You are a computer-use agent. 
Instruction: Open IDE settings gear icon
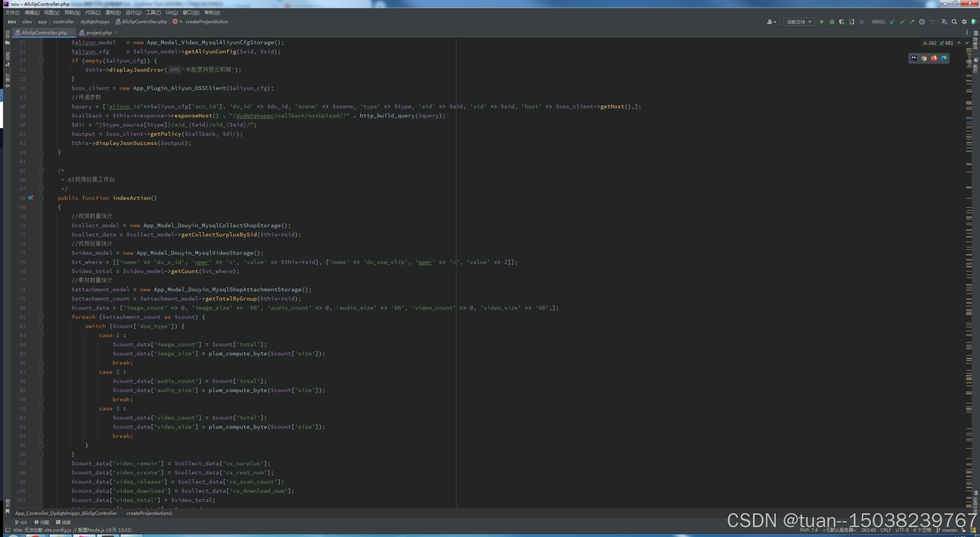964,22
